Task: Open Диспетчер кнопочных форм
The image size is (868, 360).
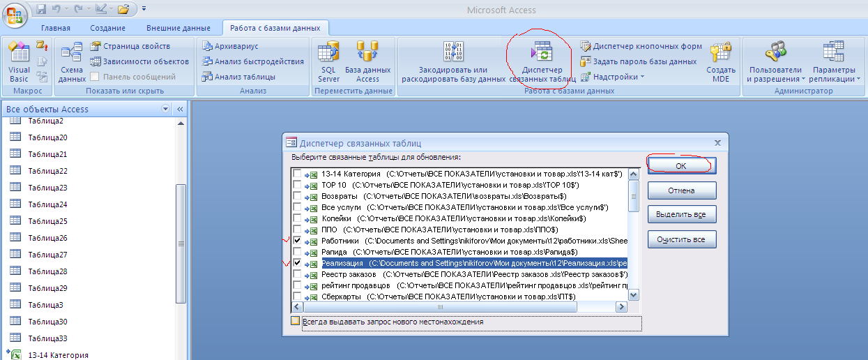Action: pos(641,46)
